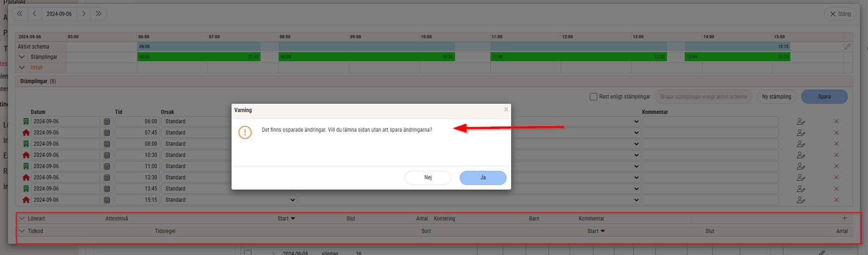Collapse the Stämplingar timeline row
The image size is (868, 255).
[22, 57]
